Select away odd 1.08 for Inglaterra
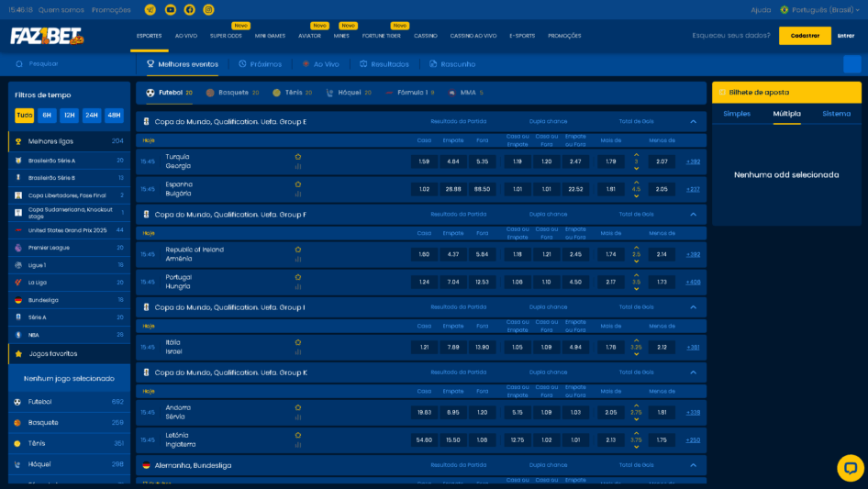The height and width of the screenshot is (489, 868). coord(482,440)
